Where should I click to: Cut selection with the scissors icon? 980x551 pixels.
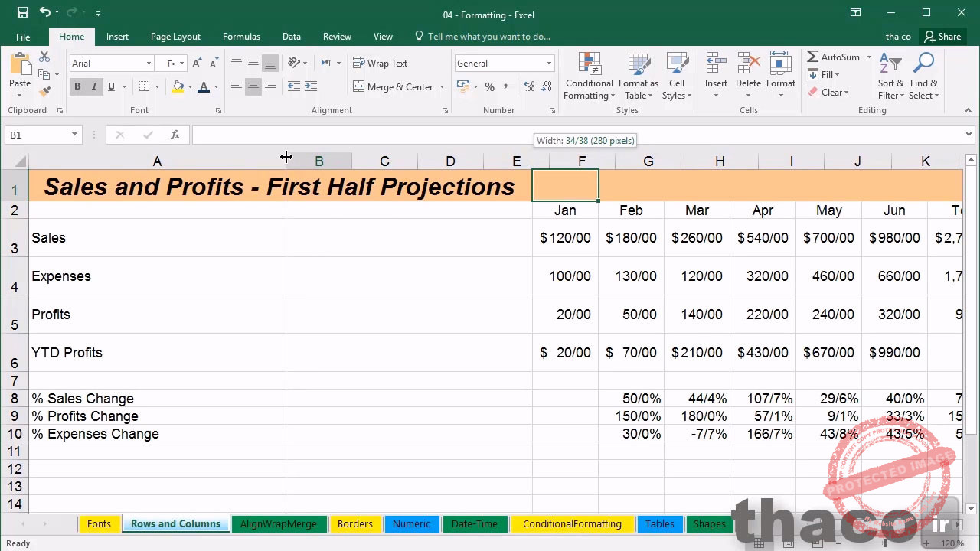[44, 57]
